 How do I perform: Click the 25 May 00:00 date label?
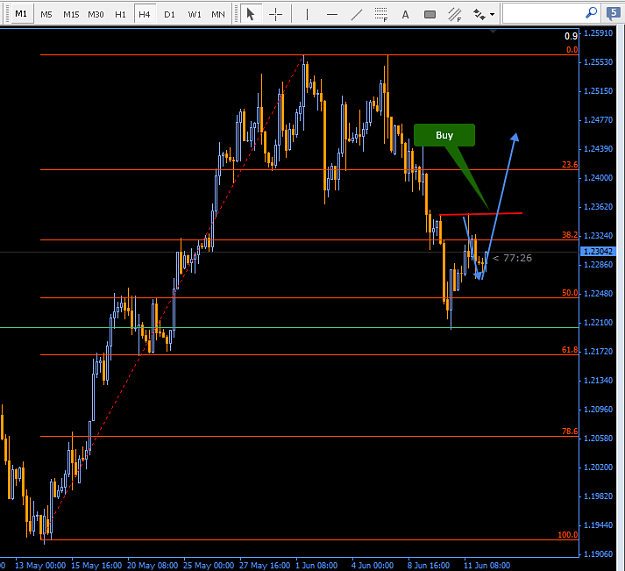(208, 565)
